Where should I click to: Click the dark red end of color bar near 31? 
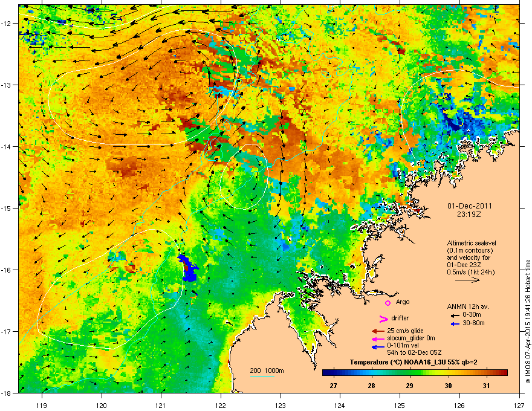pyautogui.click(x=503, y=372)
